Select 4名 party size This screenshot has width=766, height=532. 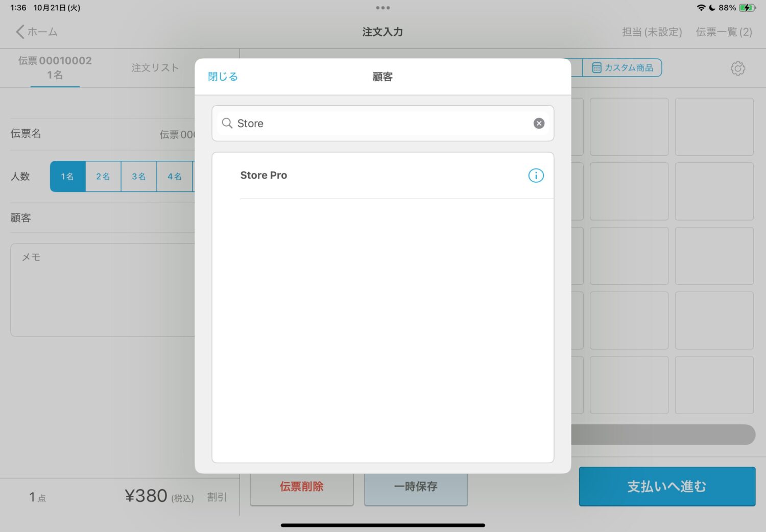(x=175, y=177)
